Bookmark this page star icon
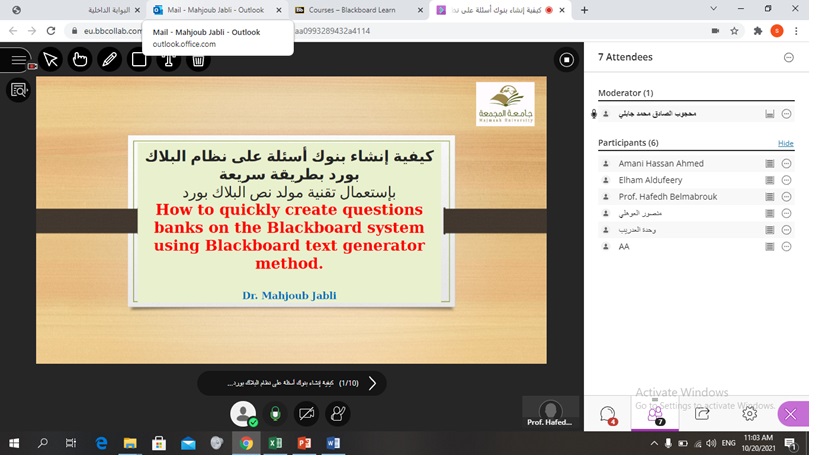 pos(734,31)
